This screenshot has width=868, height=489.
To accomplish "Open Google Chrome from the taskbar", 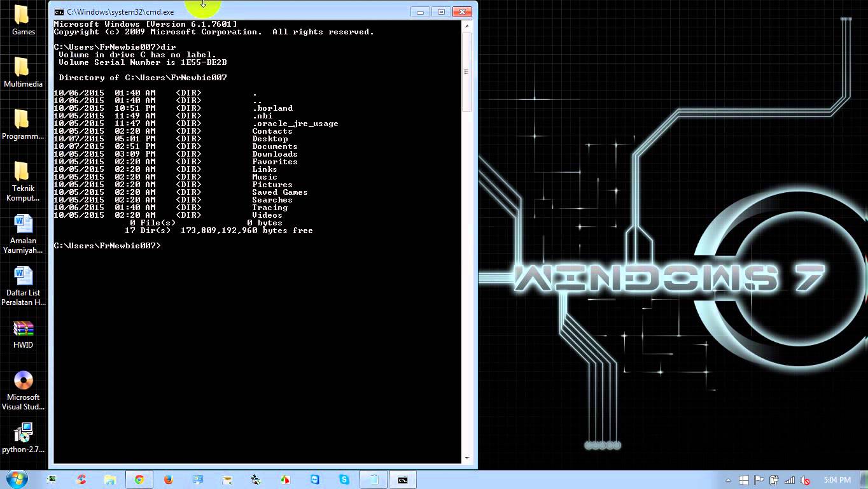I will [139, 479].
